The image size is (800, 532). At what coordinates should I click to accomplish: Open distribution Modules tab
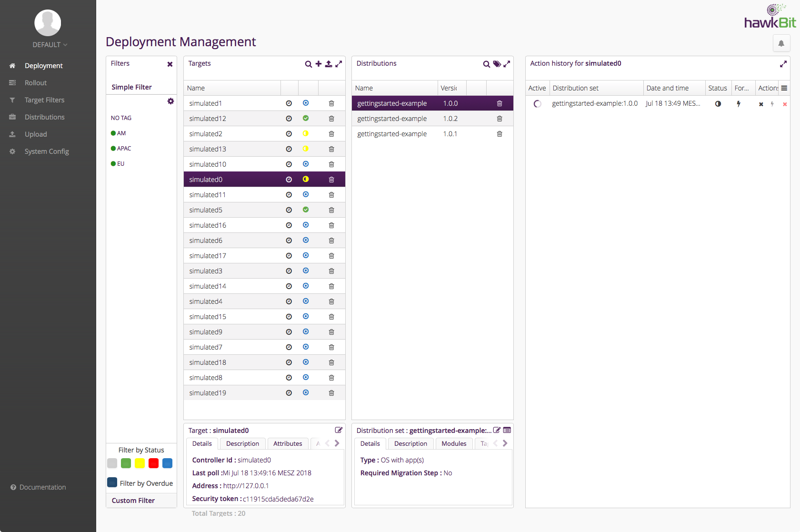coord(454,443)
